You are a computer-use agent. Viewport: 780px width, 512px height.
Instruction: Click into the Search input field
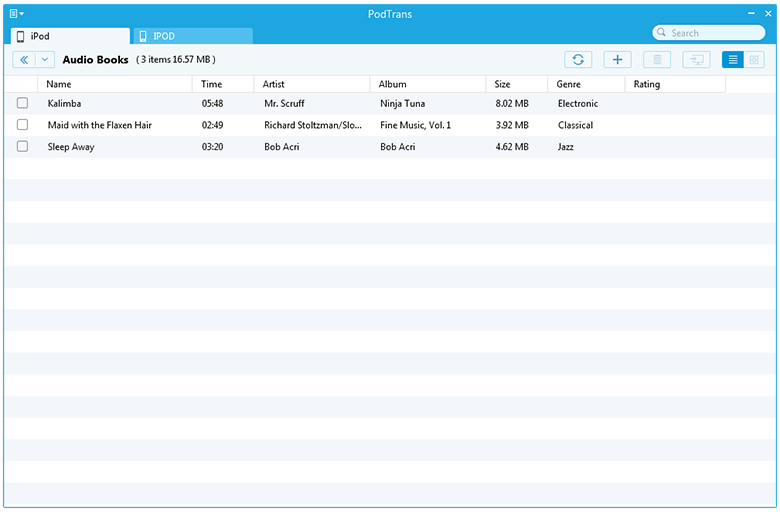click(x=713, y=33)
